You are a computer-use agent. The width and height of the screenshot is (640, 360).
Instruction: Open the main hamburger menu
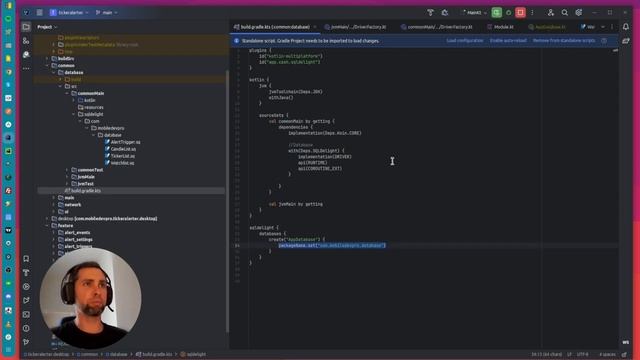tap(40, 13)
